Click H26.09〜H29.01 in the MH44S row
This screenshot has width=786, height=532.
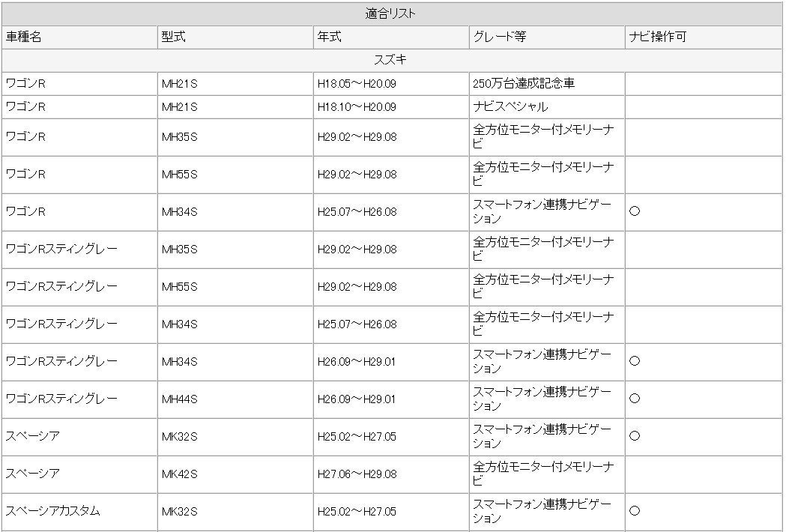pos(357,399)
